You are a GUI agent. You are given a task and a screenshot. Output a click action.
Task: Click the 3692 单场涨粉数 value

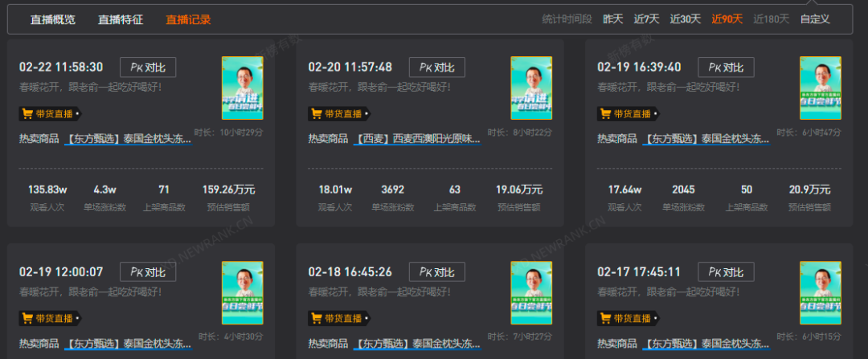coord(392,190)
